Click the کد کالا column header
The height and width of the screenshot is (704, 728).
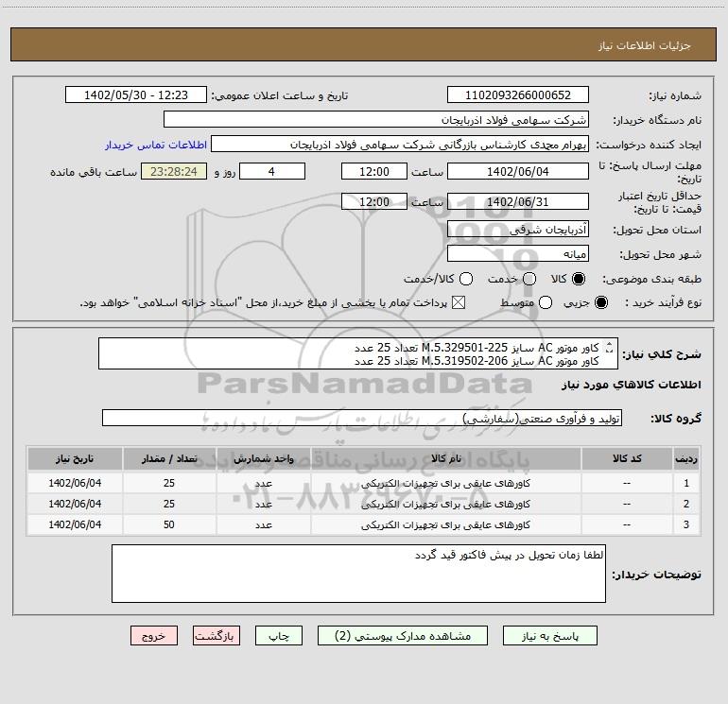tap(627, 458)
